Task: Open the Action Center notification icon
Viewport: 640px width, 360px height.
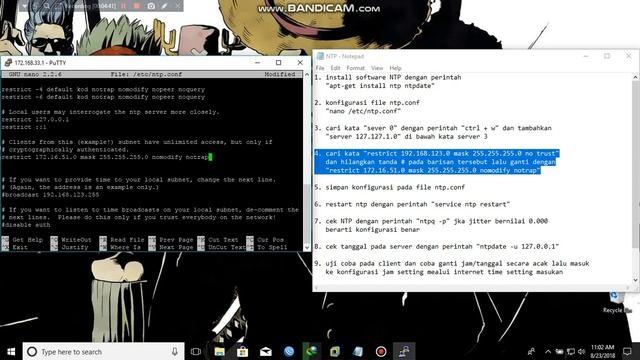Action: (x=627, y=351)
